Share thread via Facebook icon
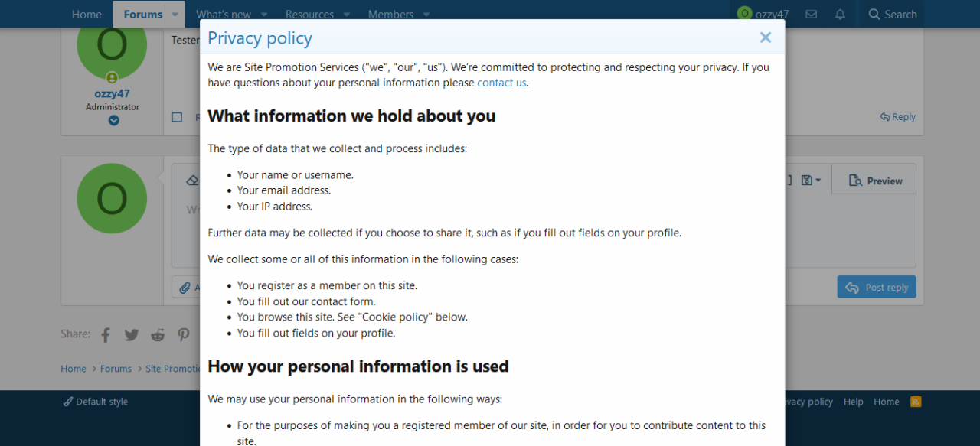Image resolution: width=980 pixels, height=446 pixels. pyautogui.click(x=106, y=334)
